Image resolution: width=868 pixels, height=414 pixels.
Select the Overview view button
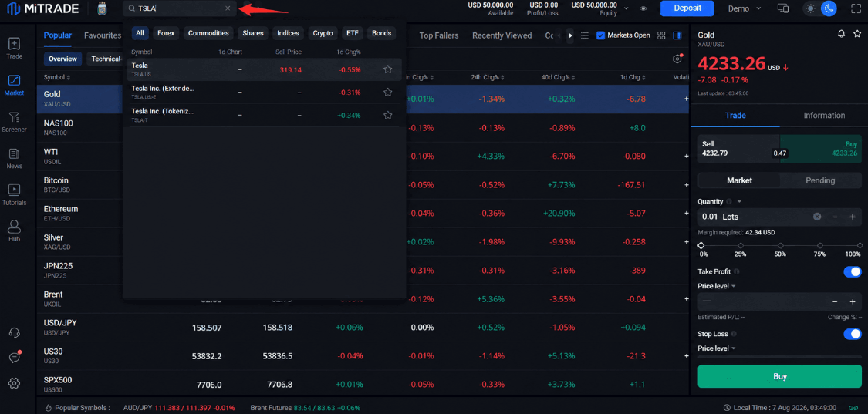[62, 59]
